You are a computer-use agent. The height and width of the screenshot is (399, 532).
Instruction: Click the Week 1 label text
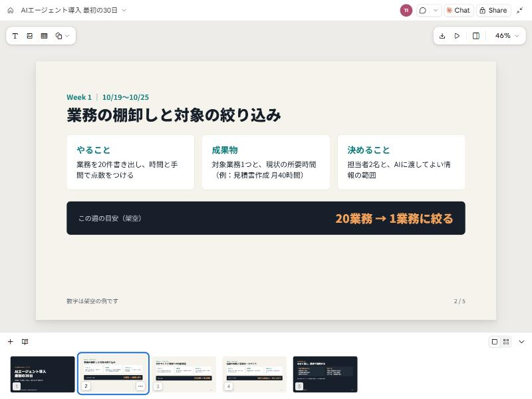tap(79, 97)
